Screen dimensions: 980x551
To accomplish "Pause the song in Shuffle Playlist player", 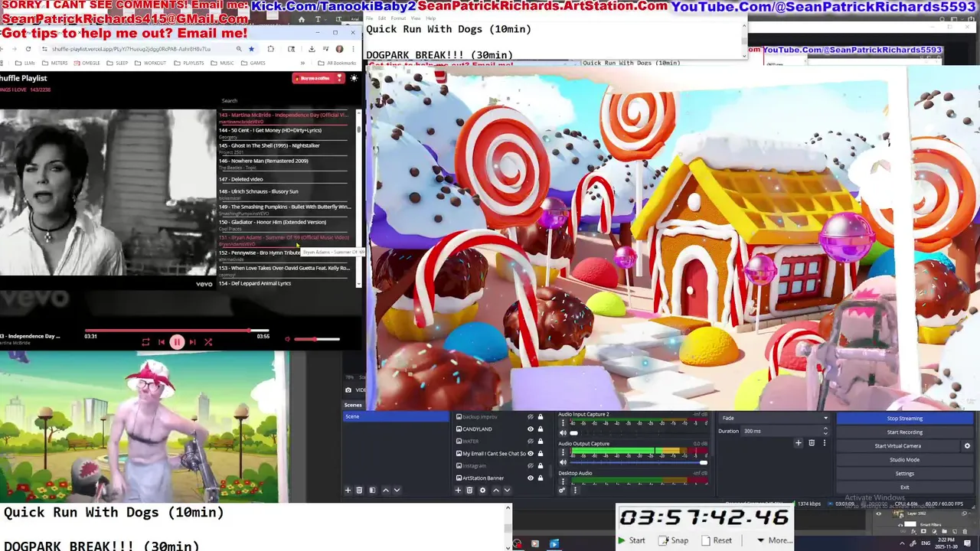I will (177, 342).
